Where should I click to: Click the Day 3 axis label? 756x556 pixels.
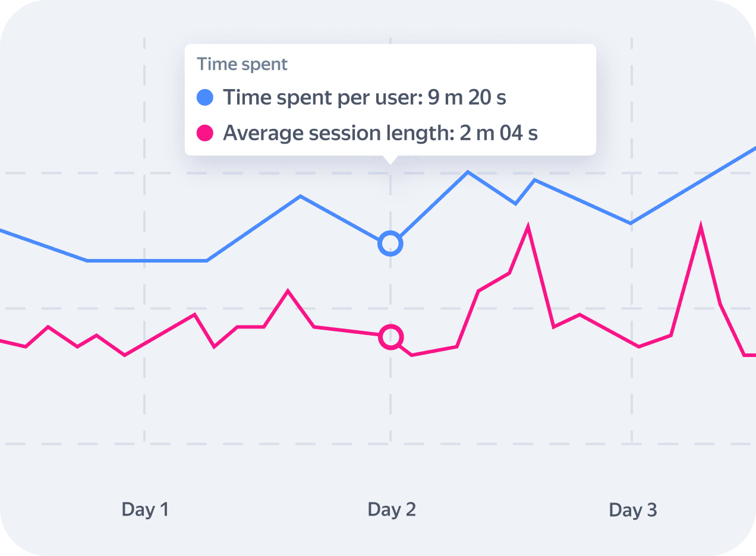[x=633, y=510]
